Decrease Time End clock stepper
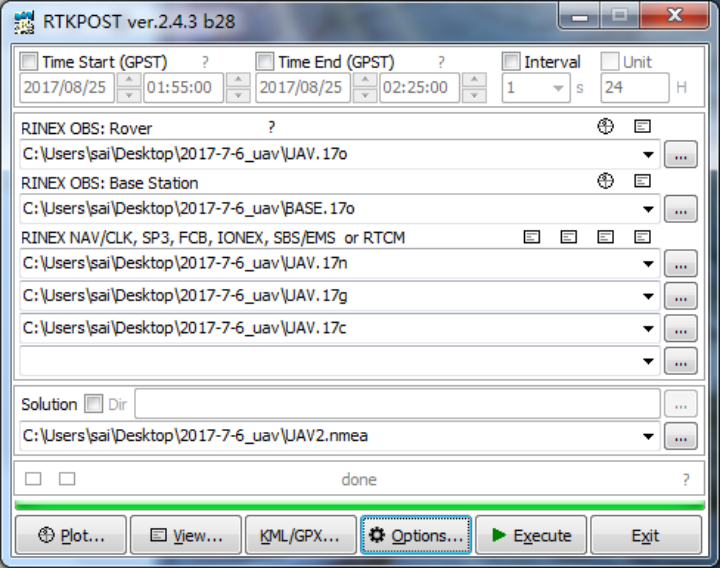Viewport: 720px width, 568px height. [474, 95]
